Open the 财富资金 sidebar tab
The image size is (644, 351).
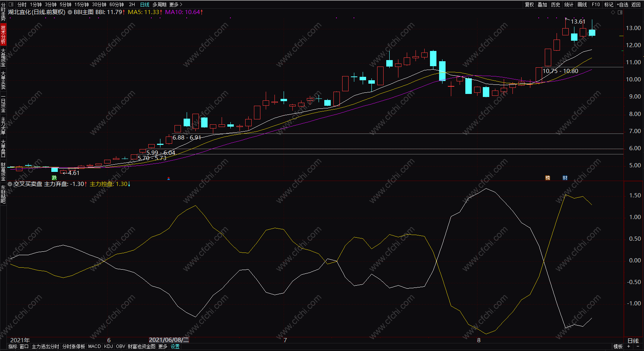point(3,172)
